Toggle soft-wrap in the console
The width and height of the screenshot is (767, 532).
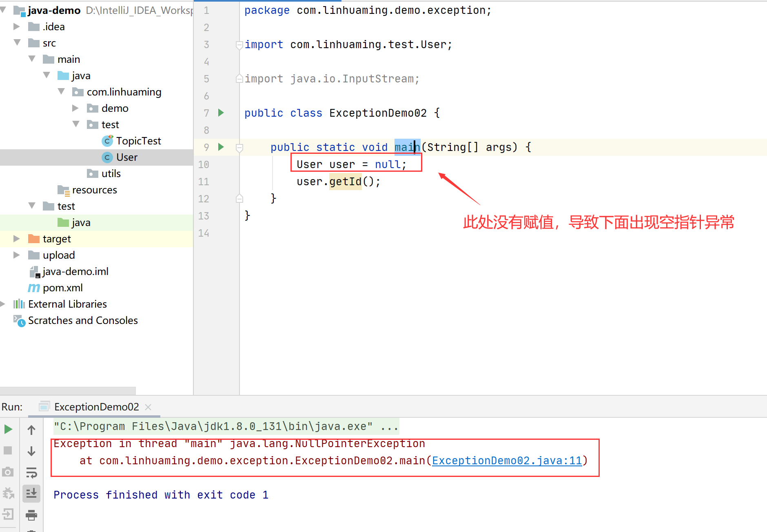pos(31,472)
